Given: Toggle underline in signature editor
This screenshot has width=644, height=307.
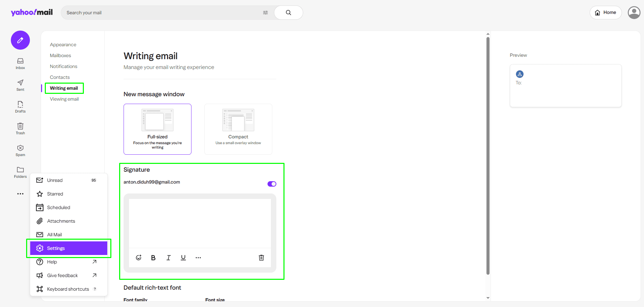Looking at the screenshot, I should 183,258.
